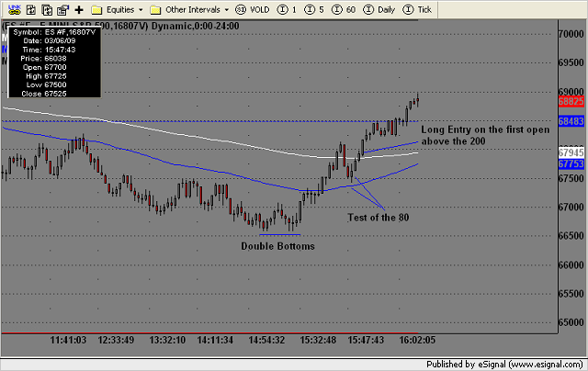Click the 'Double Bottoms' annotation text
This screenshot has width=588, height=371.
point(277,246)
